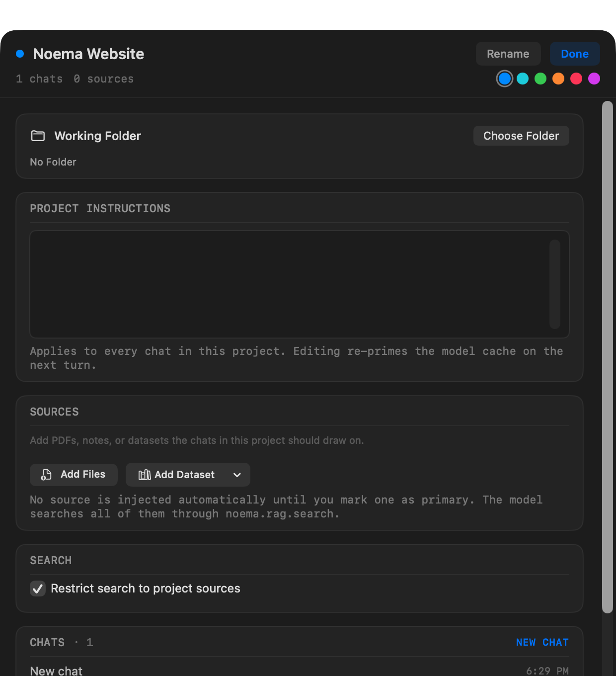Start a NEW CHAT in this project
The image size is (616, 676).
tap(542, 642)
